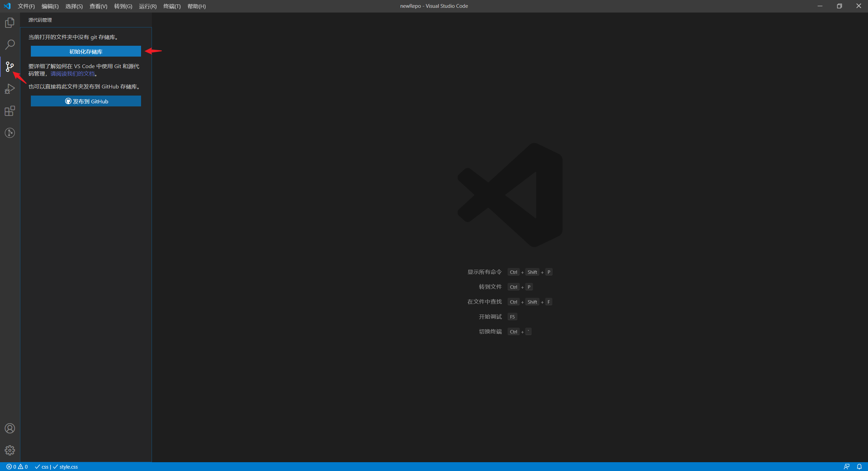Open 终端(T) menu

click(x=172, y=6)
